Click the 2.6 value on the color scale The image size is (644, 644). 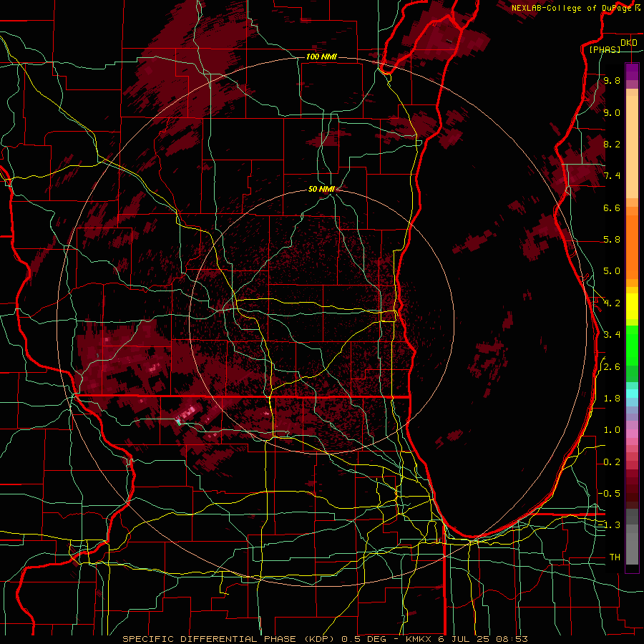(612, 367)
